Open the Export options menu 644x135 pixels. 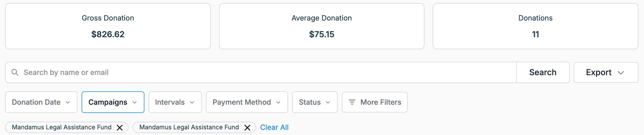point(606,72)
